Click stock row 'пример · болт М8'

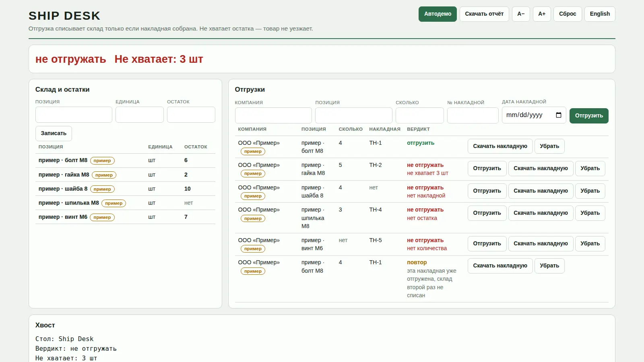pos(125,160)
